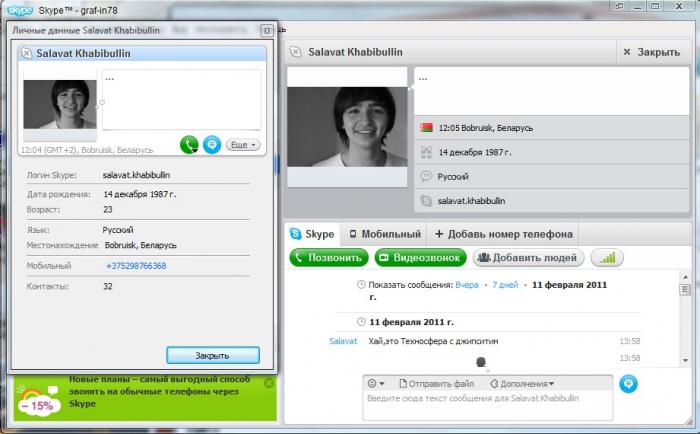Open the Дополнения extras dropdown

tap(522, 384)
